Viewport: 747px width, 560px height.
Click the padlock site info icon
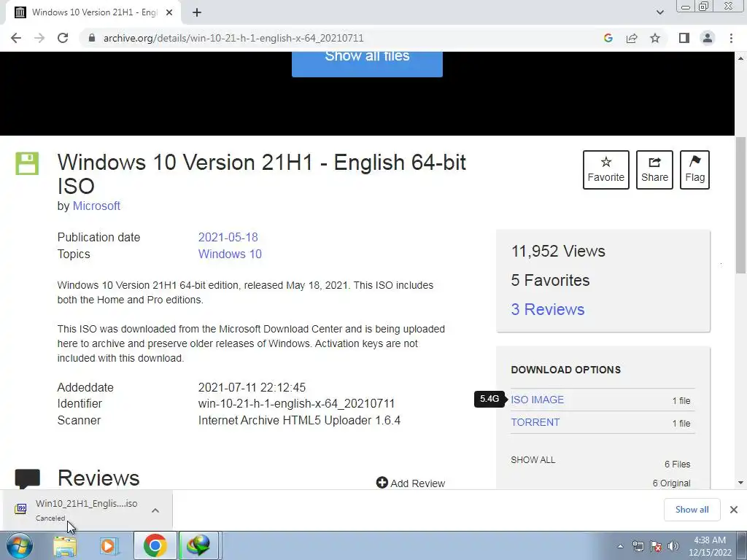tap(92, 38)
